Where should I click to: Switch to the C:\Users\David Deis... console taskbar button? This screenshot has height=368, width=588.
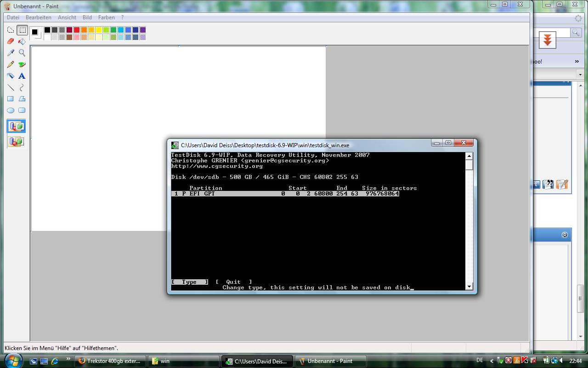(x=257, y=361)
